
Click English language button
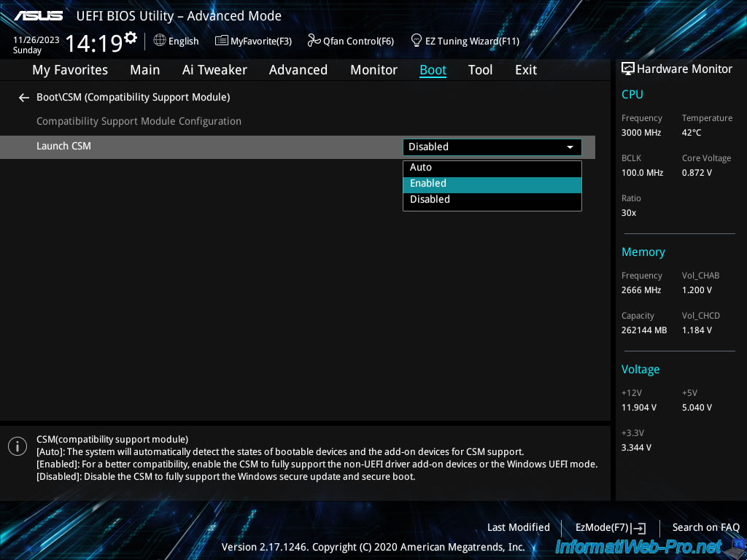tap(183, 41)
